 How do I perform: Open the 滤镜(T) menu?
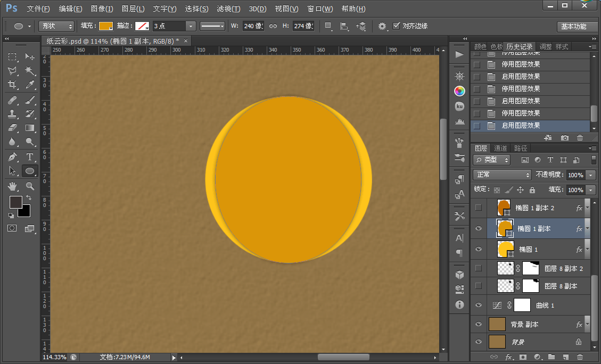228,9
